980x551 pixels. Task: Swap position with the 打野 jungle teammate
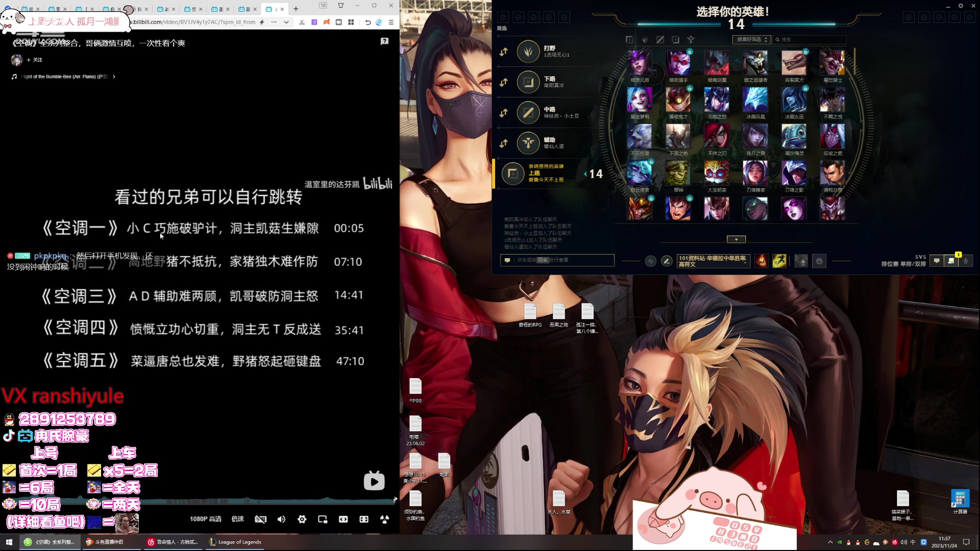504,52
